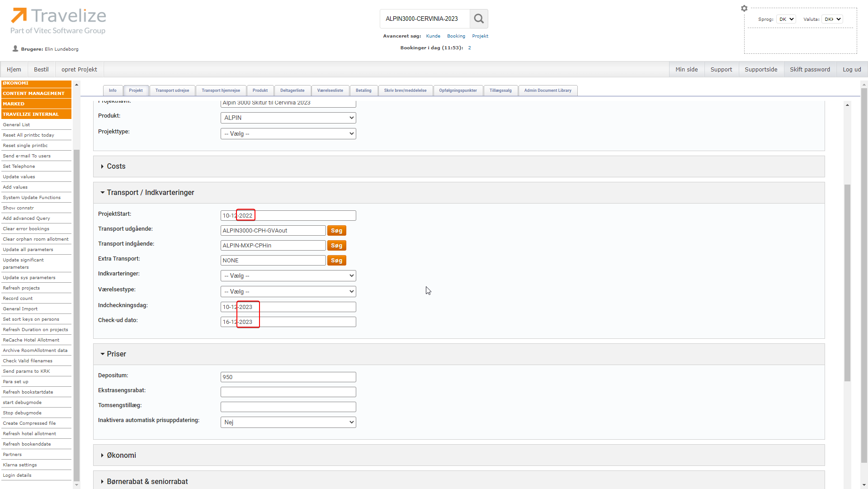Click the sidebar scroll up arrow
Image resolution: width=868 pixels, height=489 pixels.
76,85
